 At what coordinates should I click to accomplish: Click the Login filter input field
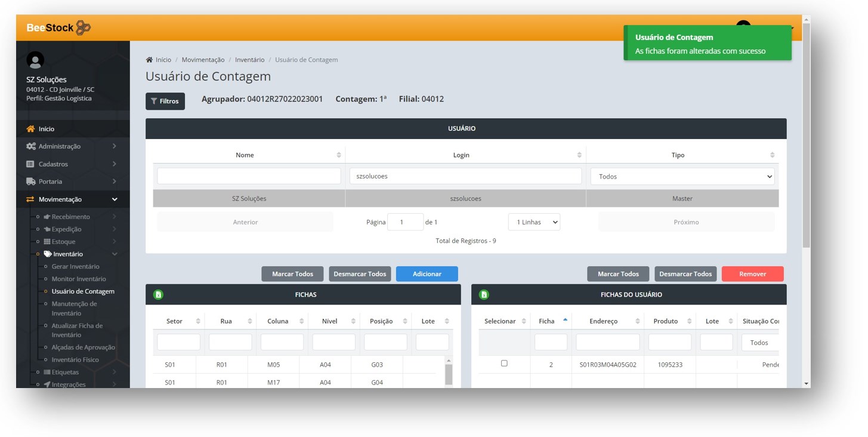(x=465, y=177)
